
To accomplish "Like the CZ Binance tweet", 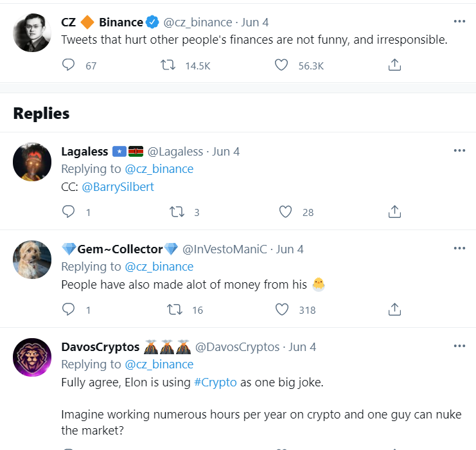I will point(281,65).
